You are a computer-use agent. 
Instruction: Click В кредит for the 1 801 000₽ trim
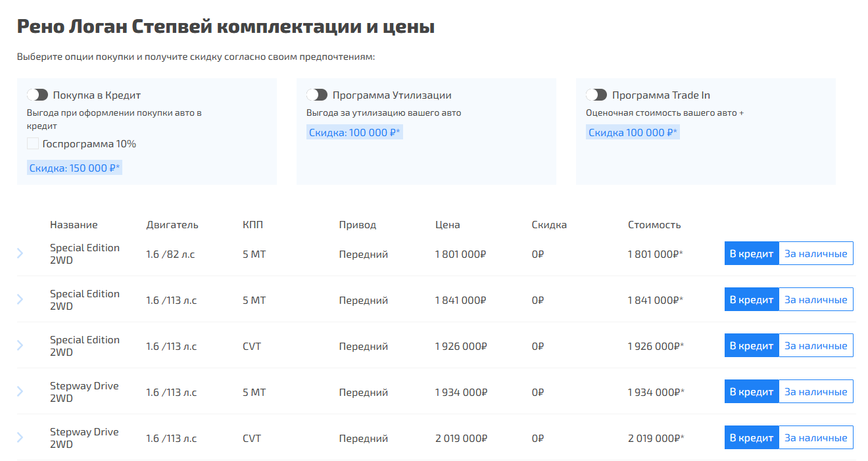752,253
